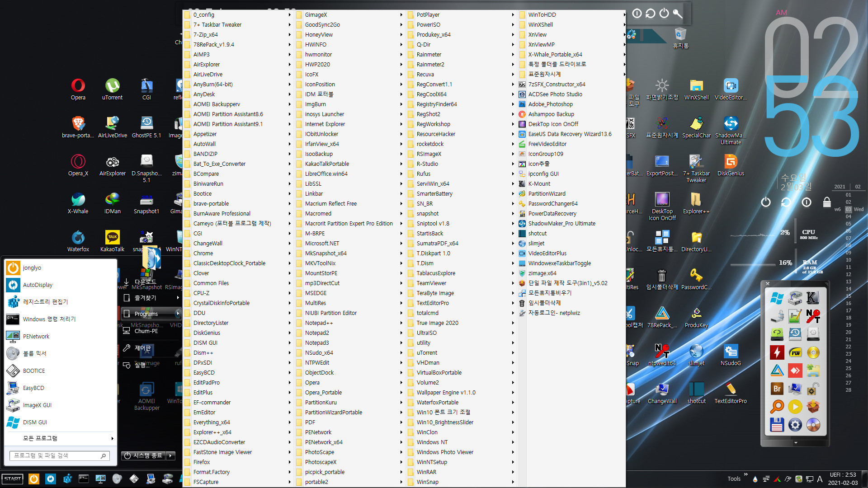The image size is (868, 488).
Task: Click the yellow PDF icon in dock panel
Action: tap(795, 352)
